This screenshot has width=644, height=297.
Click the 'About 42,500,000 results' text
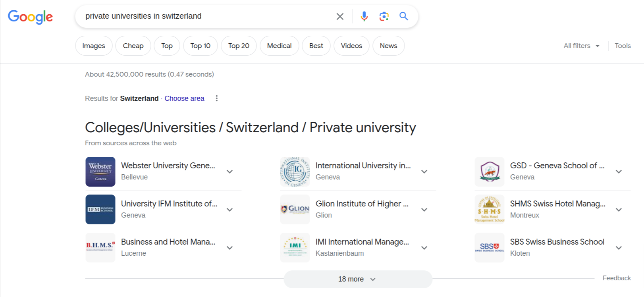click(x=149, y=74)
